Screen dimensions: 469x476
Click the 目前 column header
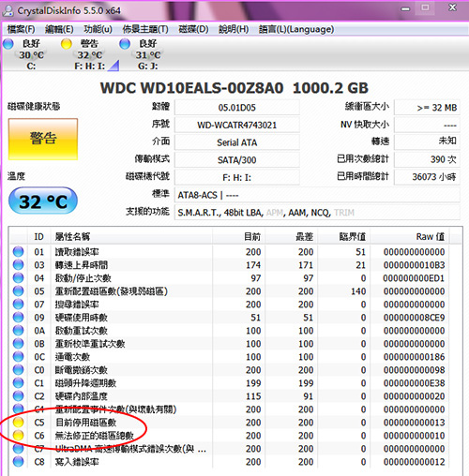tap(239, 236)
